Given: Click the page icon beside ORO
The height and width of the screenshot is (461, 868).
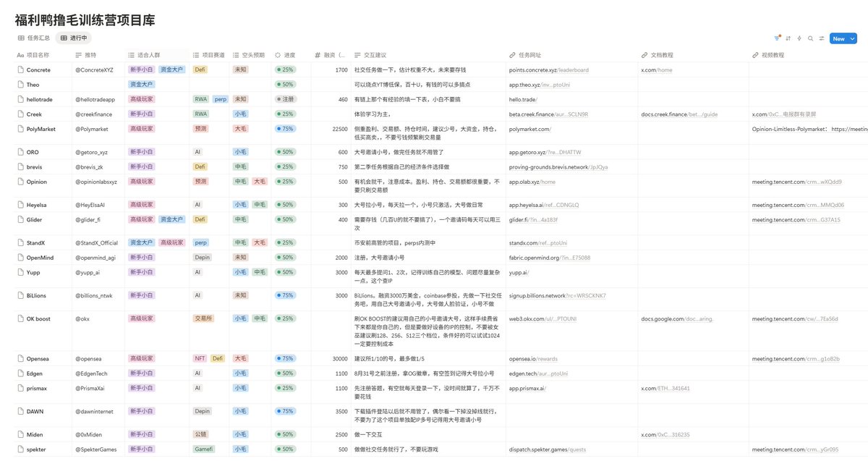Looking at the screenshot, I should [x=20, y=152].
